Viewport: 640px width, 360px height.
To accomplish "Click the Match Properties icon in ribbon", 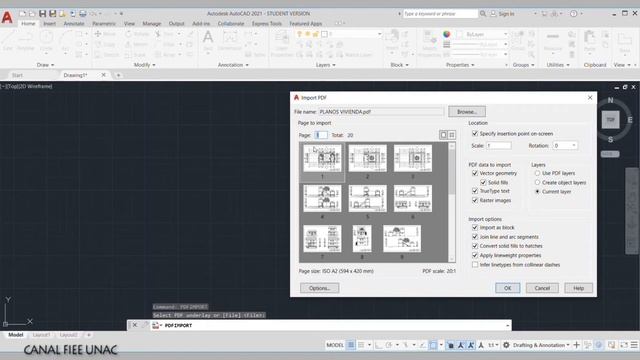I will click(x=429, y=44).
